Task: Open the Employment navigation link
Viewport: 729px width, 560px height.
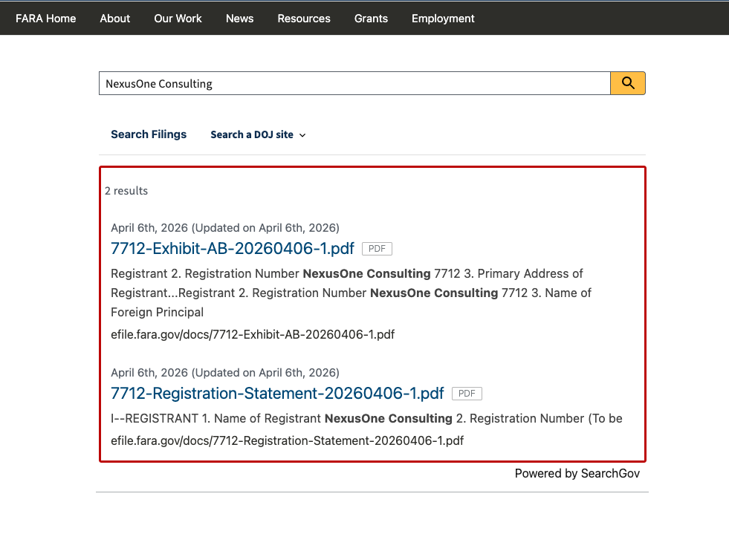Action: [x=443, y=19]
